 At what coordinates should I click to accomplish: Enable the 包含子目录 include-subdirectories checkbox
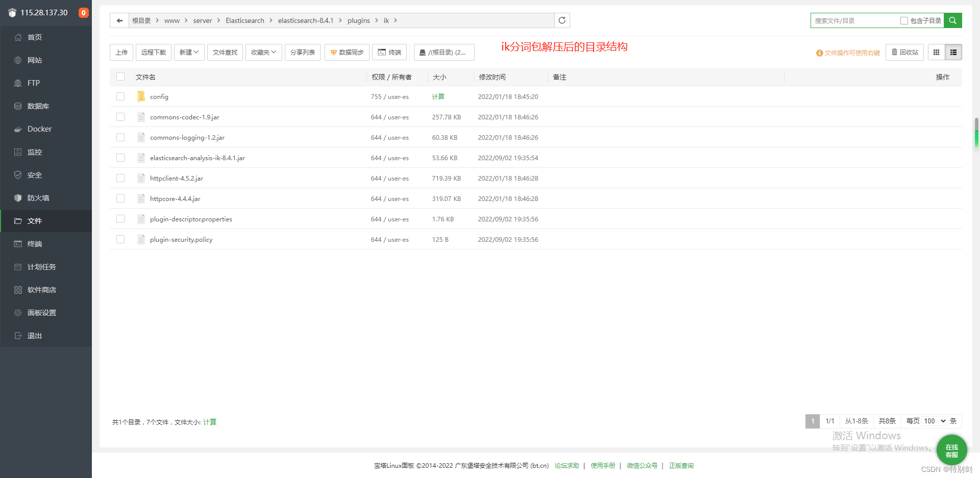[904, 21]
